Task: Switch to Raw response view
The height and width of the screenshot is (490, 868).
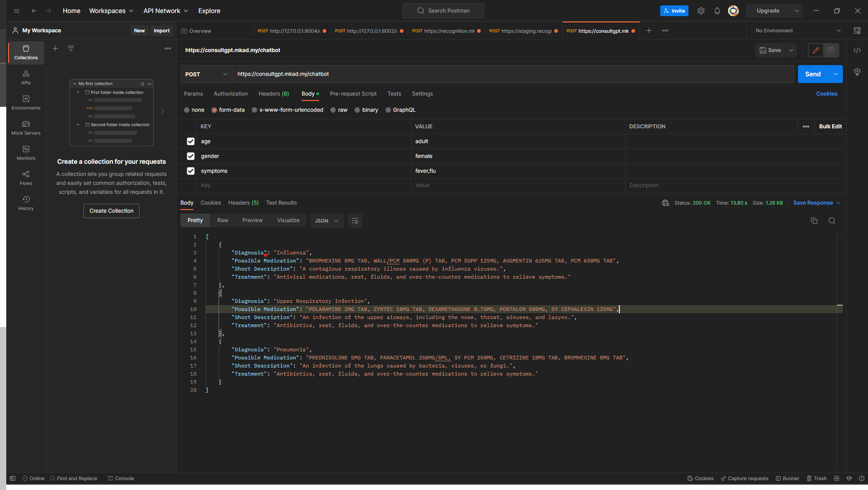Action: (223, 220)
